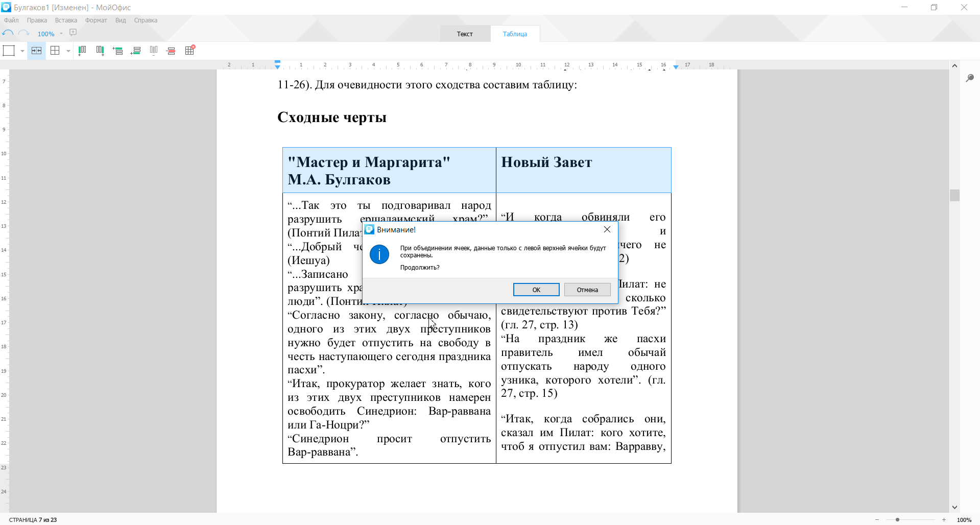Click the delete column icon
980x525 pixels.
pos(154,51)
